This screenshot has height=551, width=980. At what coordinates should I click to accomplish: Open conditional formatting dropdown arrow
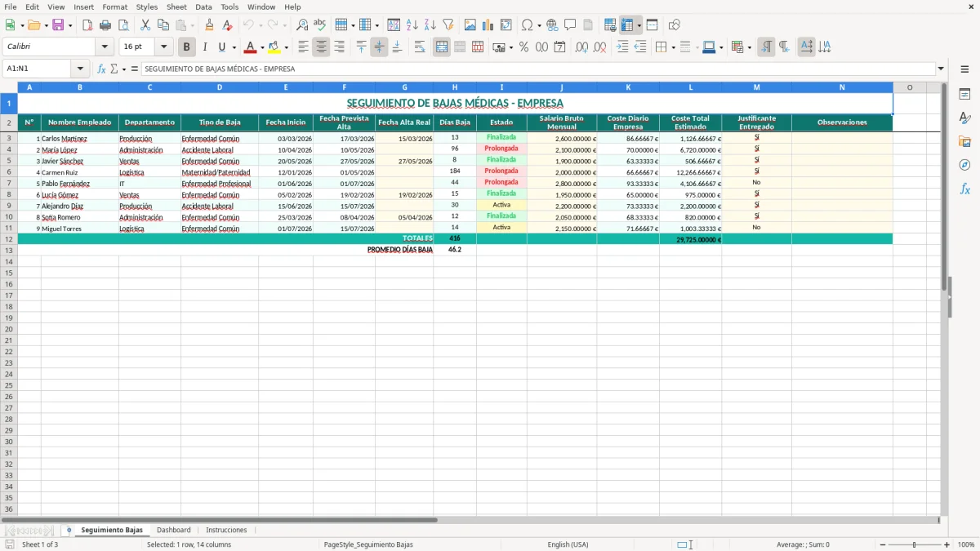[749, 47]
